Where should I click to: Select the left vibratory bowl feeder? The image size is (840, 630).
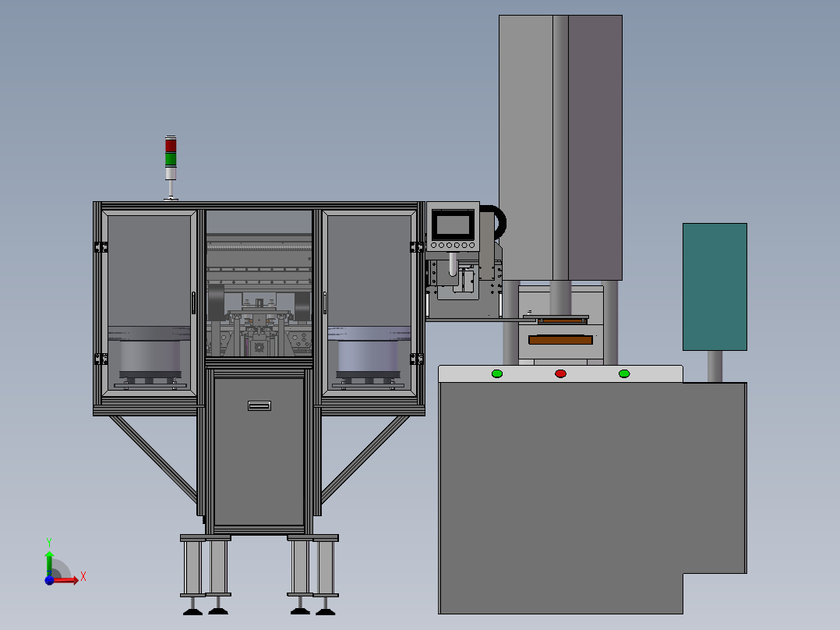tap(150, 356)
